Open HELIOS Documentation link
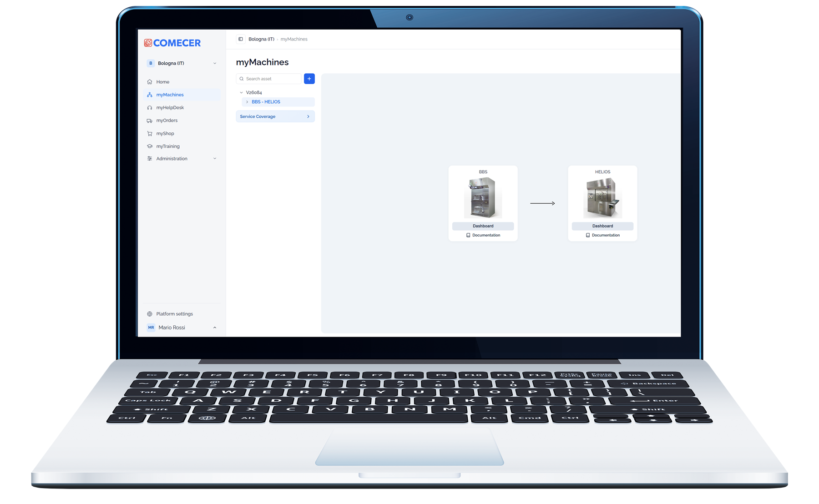This screenshot has height=504, width=819. tap(602, 235)
